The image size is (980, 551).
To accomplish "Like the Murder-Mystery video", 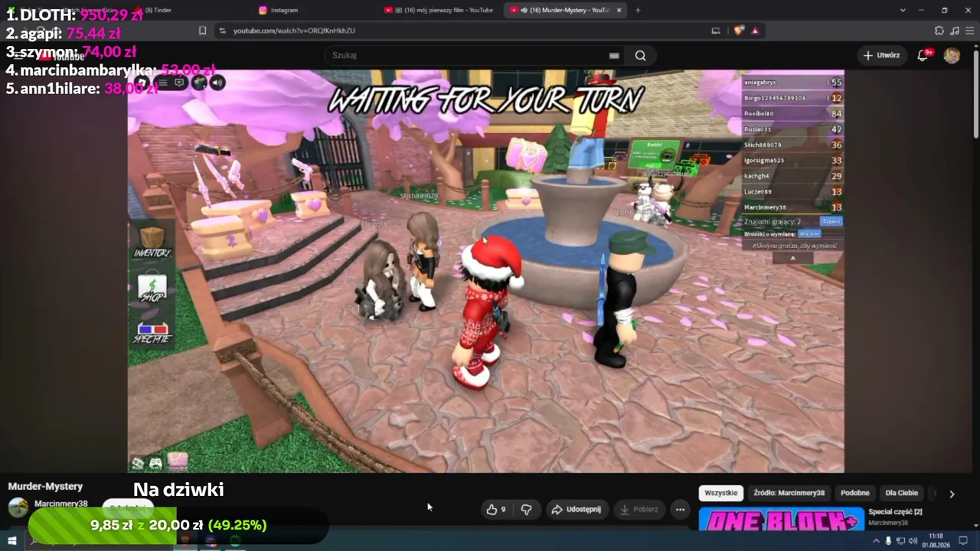I will 495,510.
